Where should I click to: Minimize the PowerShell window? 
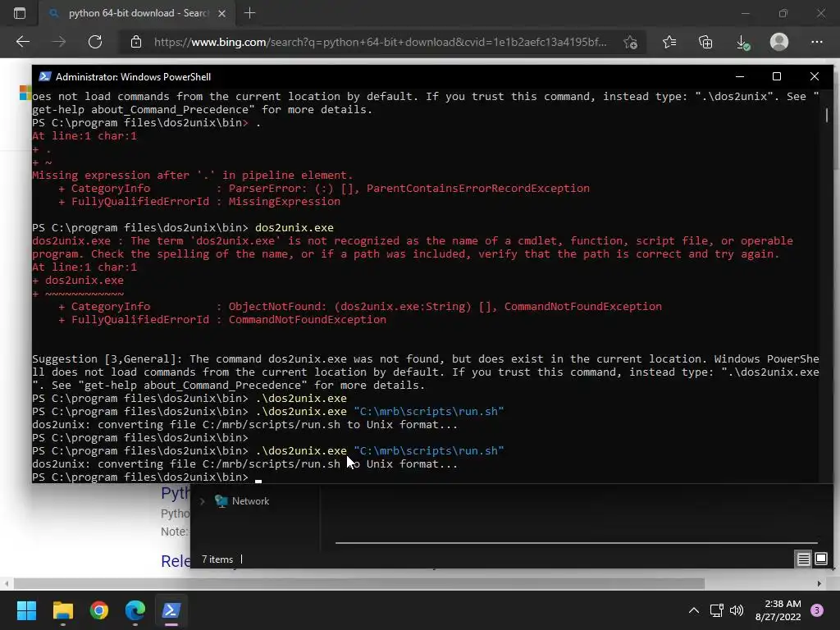[740, 76]
